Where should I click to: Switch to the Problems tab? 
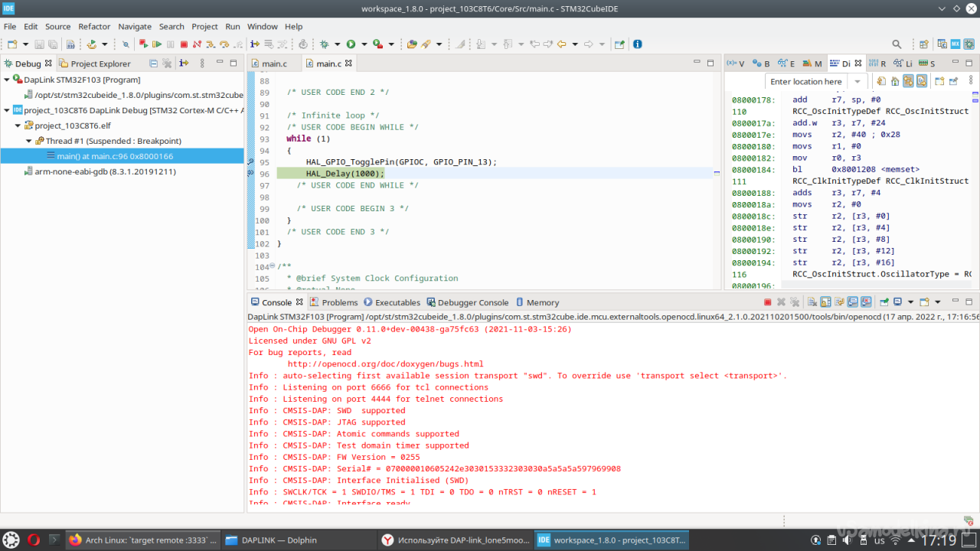coord(334,302)
